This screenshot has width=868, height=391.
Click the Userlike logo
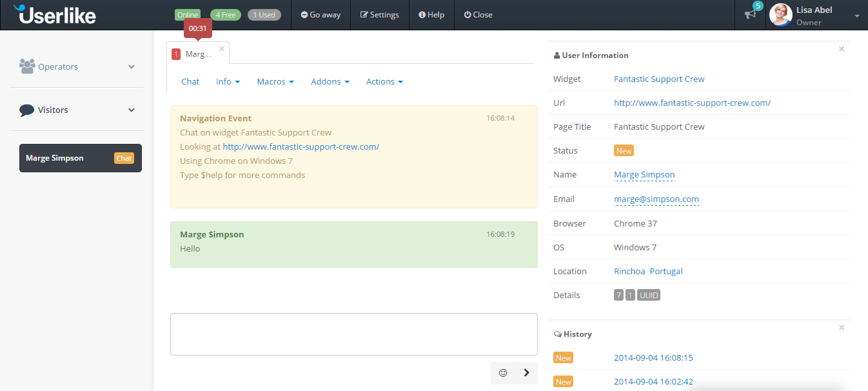[55, 15]
